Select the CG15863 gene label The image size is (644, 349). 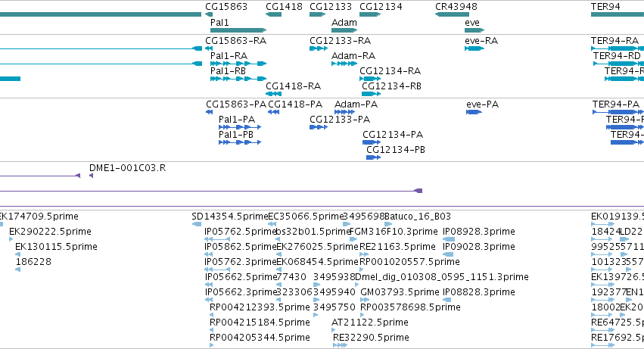point(226,7)
